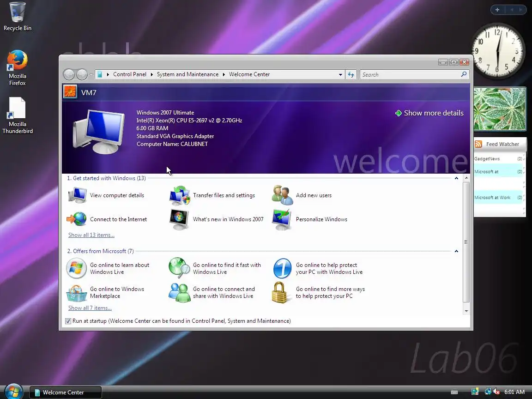Viewport: 532px width, 399px height.
Task: Collapse Offers from Microsoft section
Action: [456, 251]
